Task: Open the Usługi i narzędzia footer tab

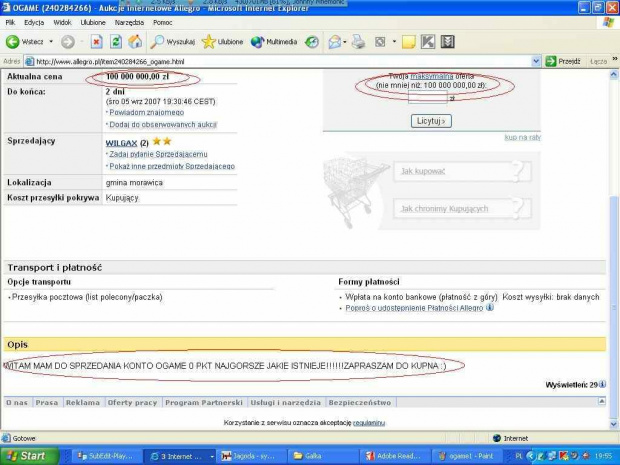Action: tap(285, 403)
